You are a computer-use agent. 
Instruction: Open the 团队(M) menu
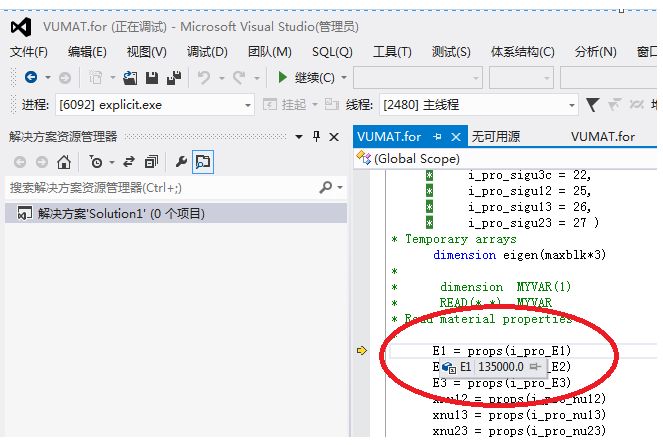coord(270,52)
